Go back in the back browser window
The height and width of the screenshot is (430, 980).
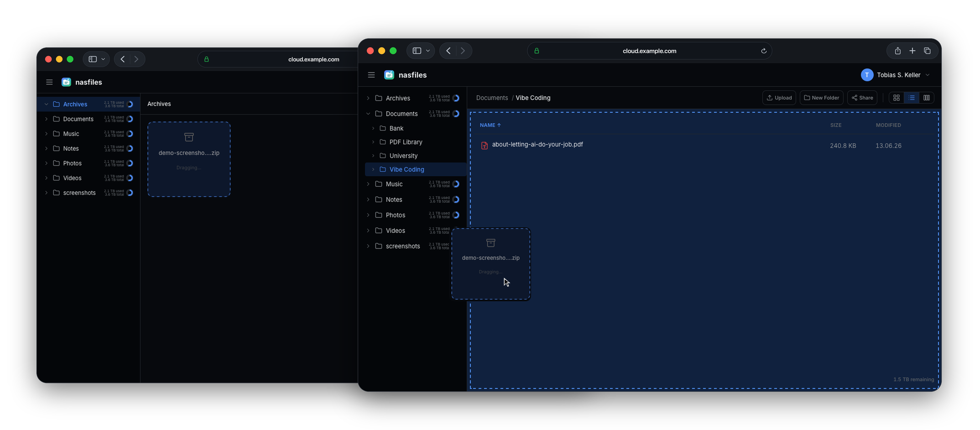(x=123, y=59)
